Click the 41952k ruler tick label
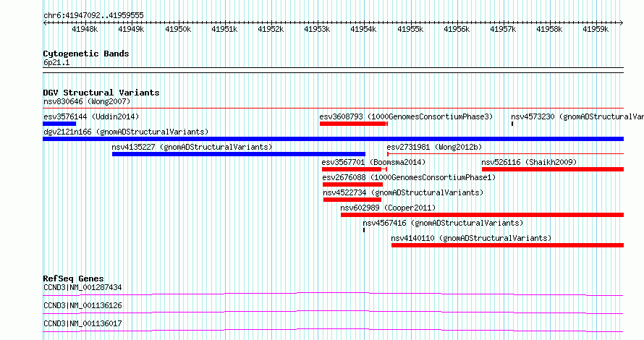Viewport: 644px width, 340px height. [x=271, y=29]
